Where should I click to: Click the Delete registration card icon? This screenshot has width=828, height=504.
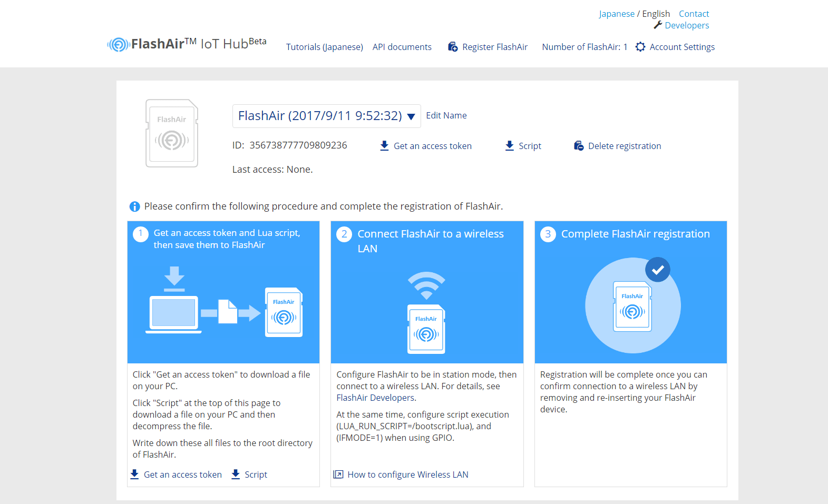(x=579, y=146)
